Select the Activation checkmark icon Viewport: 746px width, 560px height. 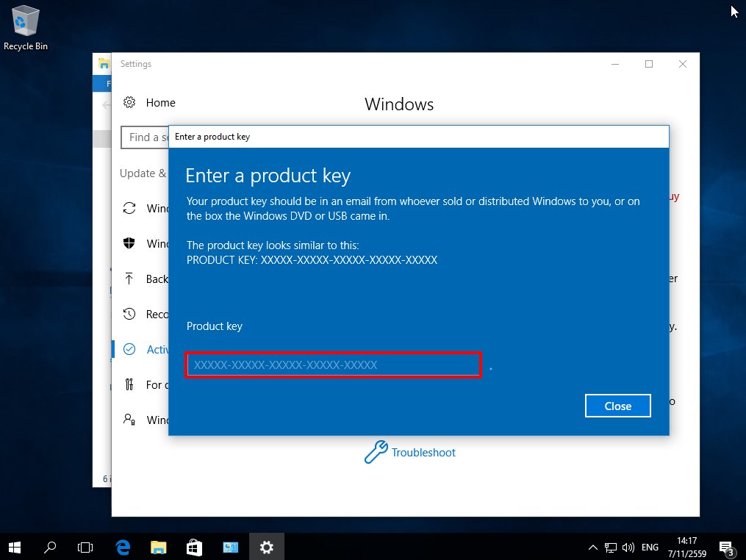pos(129,349)
